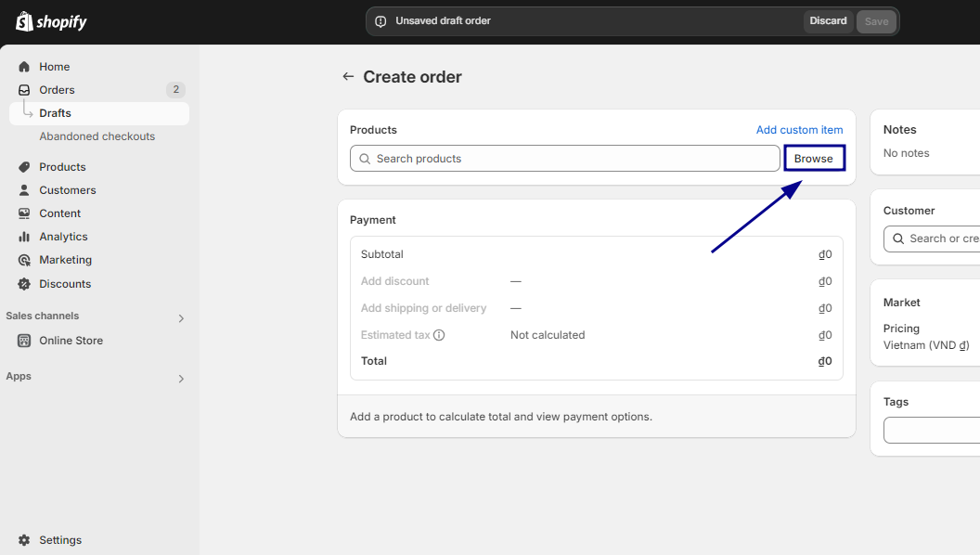Click the Online Store storefront icon

point(24,341)
